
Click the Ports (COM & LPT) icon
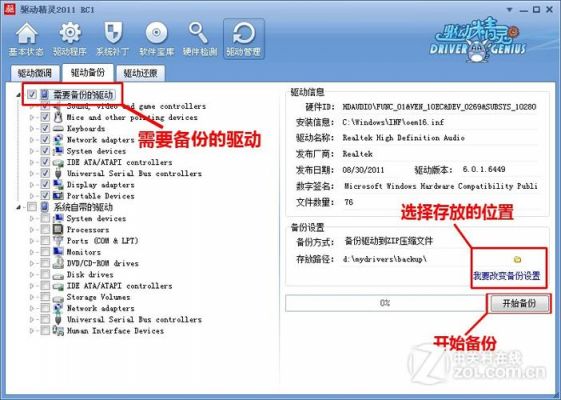[x=58, y=241]
